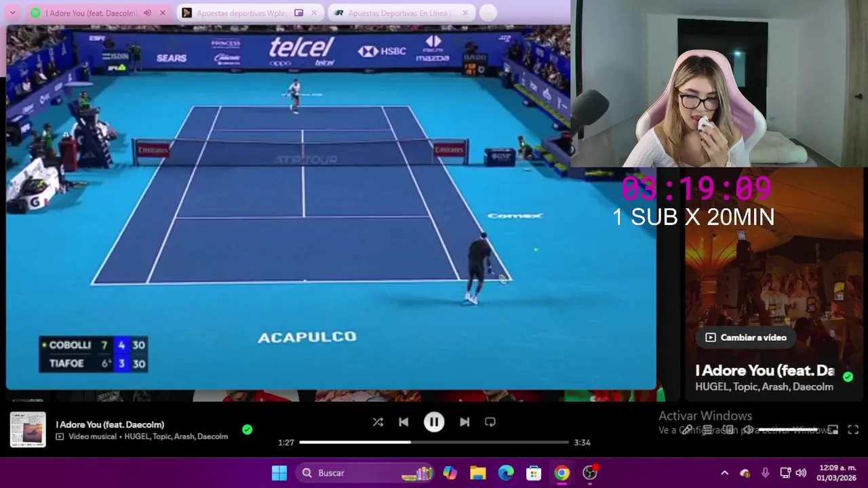Click the OneDrive cloud tray icon

click(x=745, y=473)
